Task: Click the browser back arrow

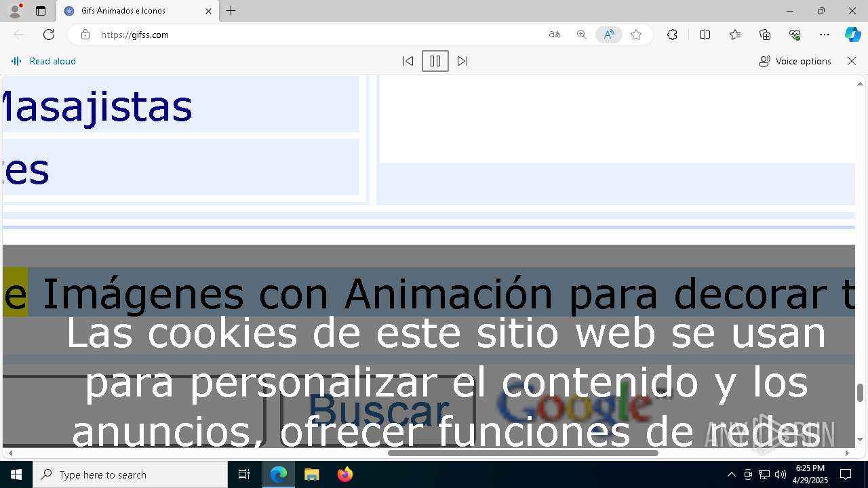Action: pyautogui.click(x=19, y=35)
